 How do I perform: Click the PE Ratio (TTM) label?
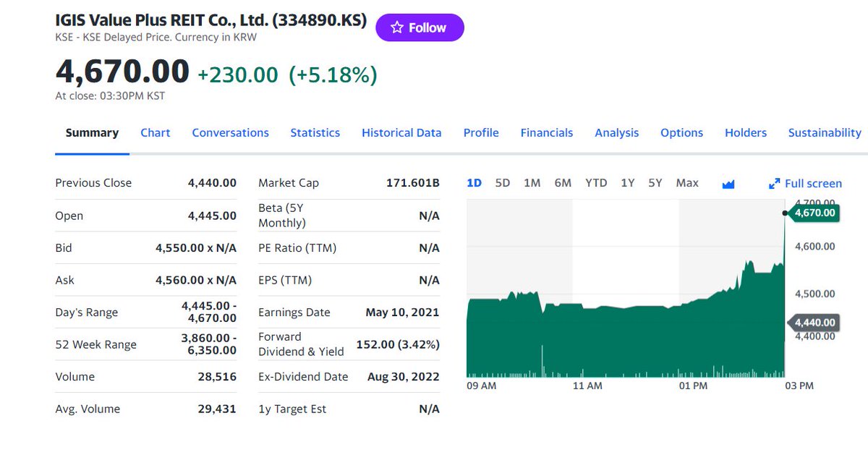tap(297, 248)
